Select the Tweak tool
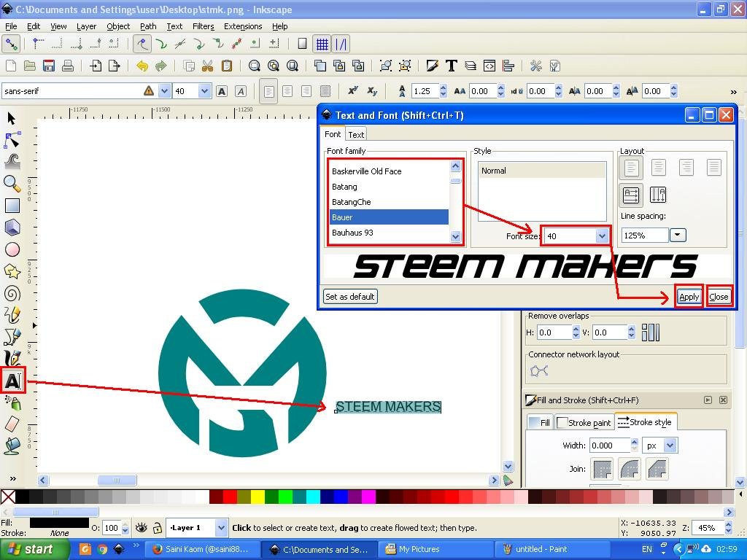 pos(12,161)
